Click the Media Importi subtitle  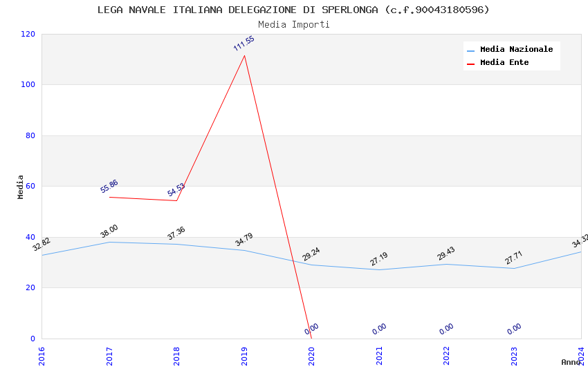coord(293,25)
